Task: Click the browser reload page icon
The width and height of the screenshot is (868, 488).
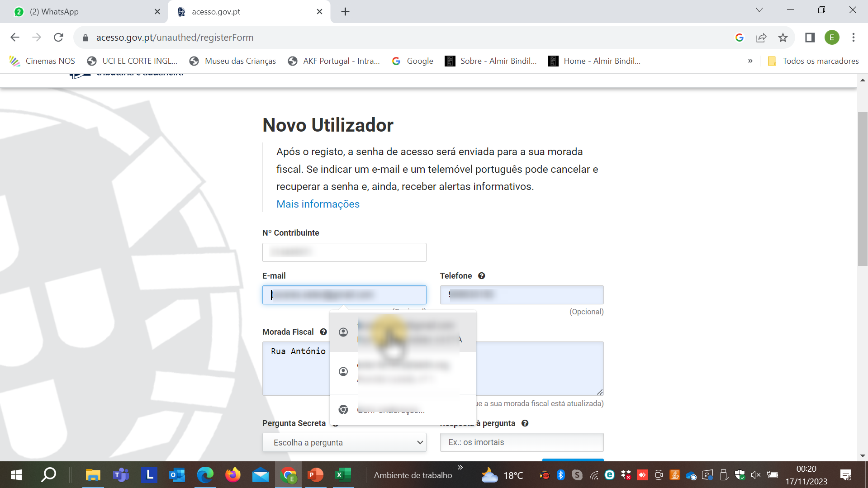Action: pyautogui.click(x=58, y=38)
